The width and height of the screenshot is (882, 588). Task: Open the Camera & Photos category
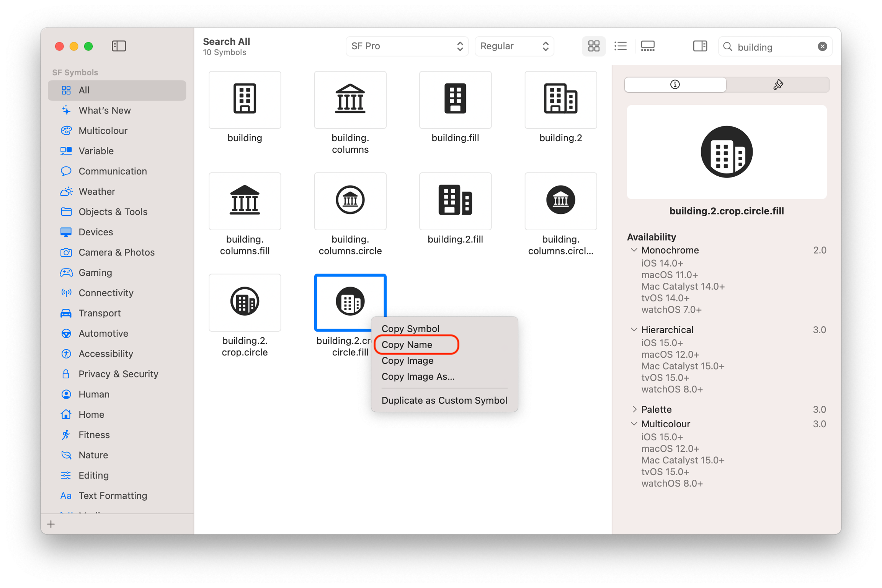tap(117, 252)
